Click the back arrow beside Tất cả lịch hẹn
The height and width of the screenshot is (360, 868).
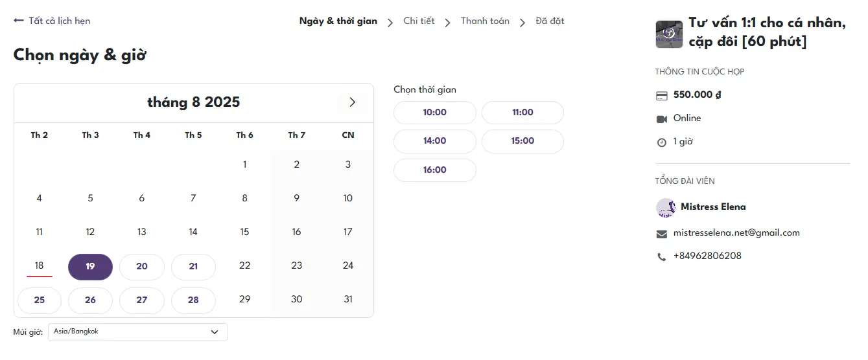18,21
